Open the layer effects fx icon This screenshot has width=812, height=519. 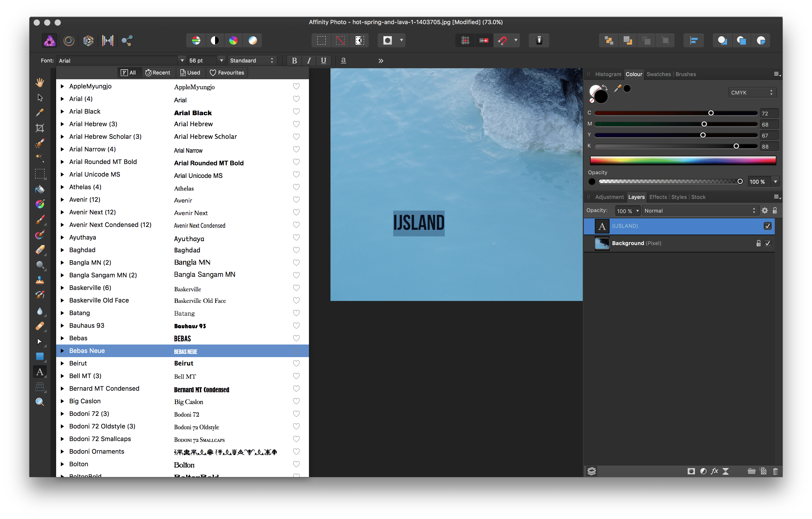pyautogui.click(x=714, y=471)
